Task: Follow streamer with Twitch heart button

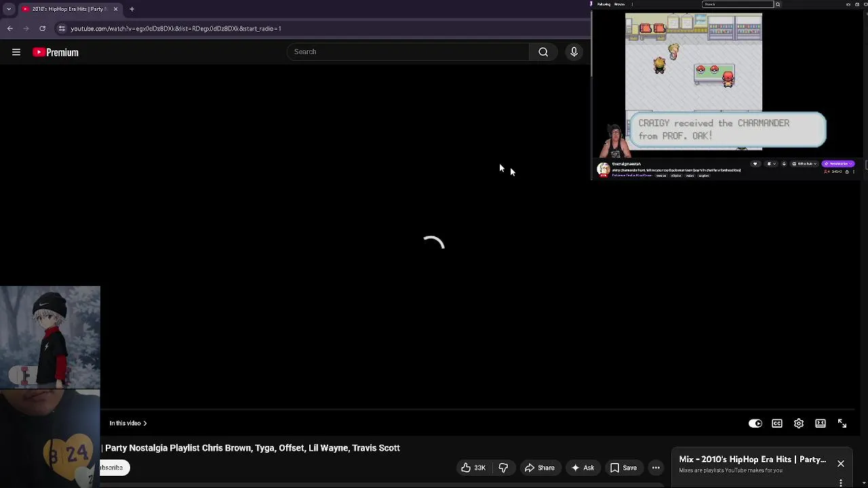Action: click(x=755, y=164)
